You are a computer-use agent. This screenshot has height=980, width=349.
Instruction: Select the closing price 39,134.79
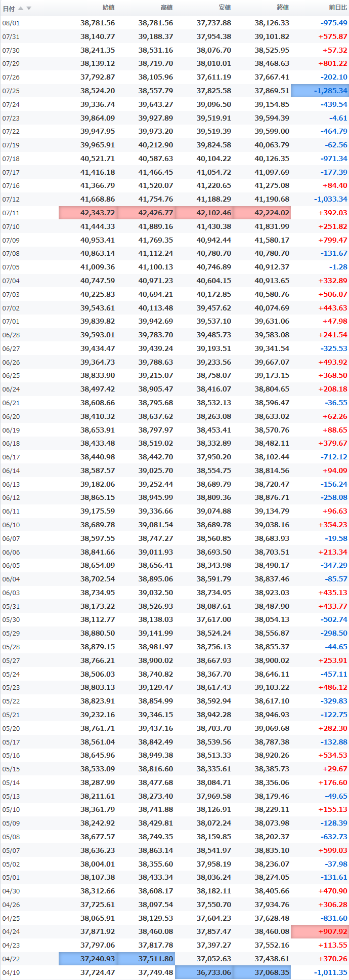[272, 511]
